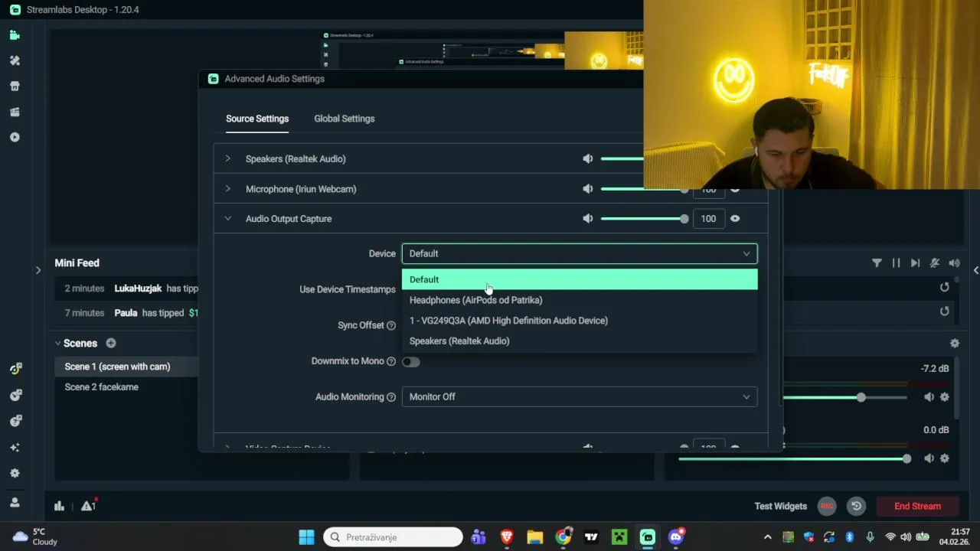The image size is (980, 551).
Task: Mute Audio Output Capture source
Action: (587, 219)
